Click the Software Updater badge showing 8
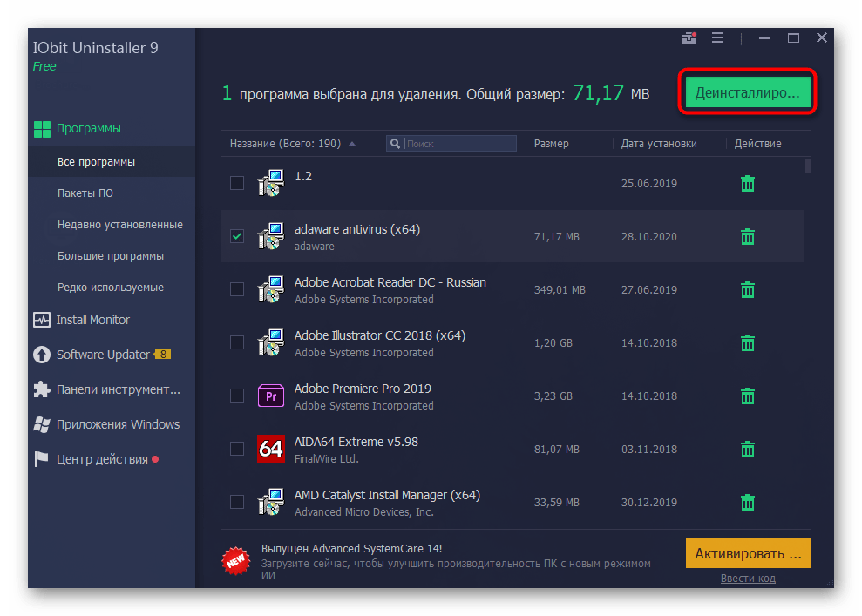 pos(163,355)
